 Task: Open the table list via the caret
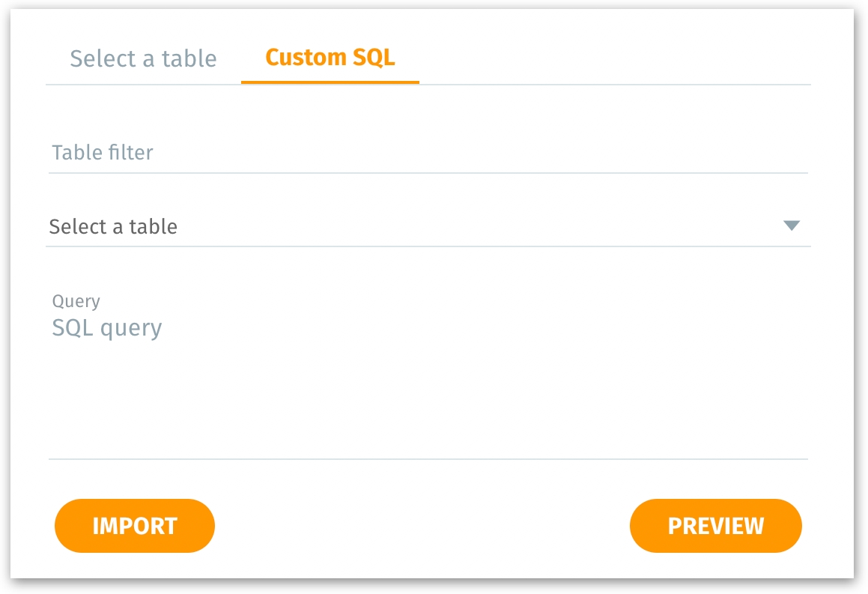point(791,225)
